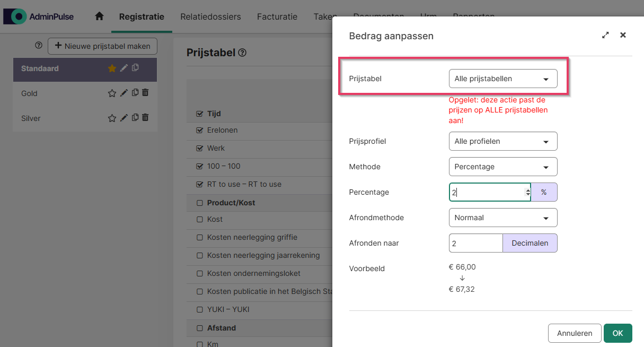Expand the Prijsprofiel dropdown
This screenshot has width=644, height=347.
coord(502,142)
